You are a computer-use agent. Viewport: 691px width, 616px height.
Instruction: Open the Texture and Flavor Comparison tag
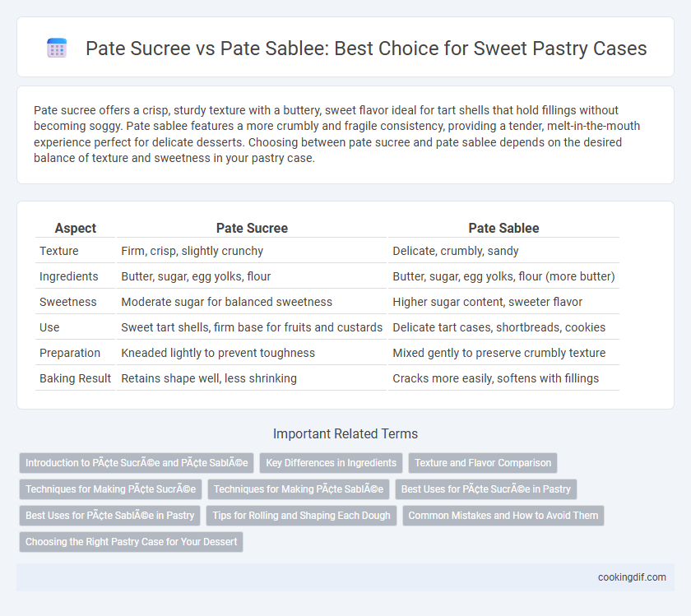tap(483, 463)
